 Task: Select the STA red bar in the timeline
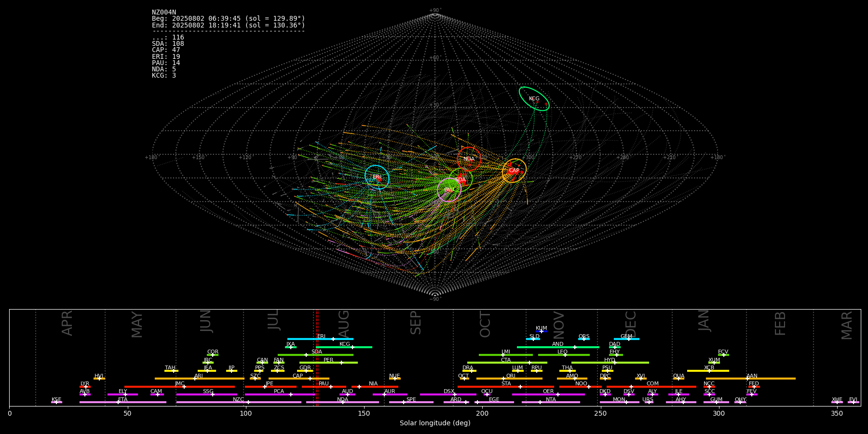pyautogui.click(x=506, y=387)
